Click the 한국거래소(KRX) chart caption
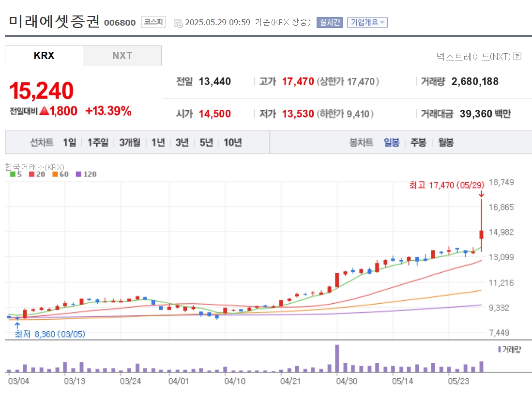 point(34,167)
